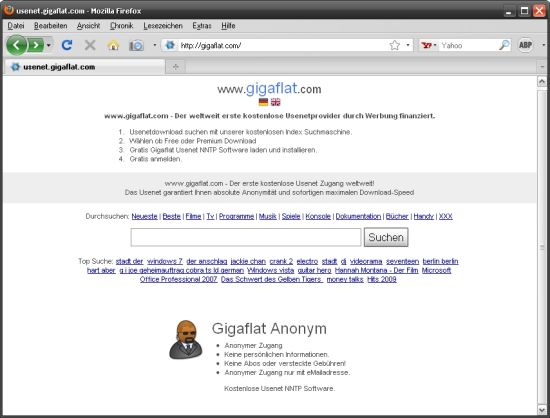Click the magnifier search icon in search bar
This screenshot has height=418, width=550.
[x=504, y=45]
